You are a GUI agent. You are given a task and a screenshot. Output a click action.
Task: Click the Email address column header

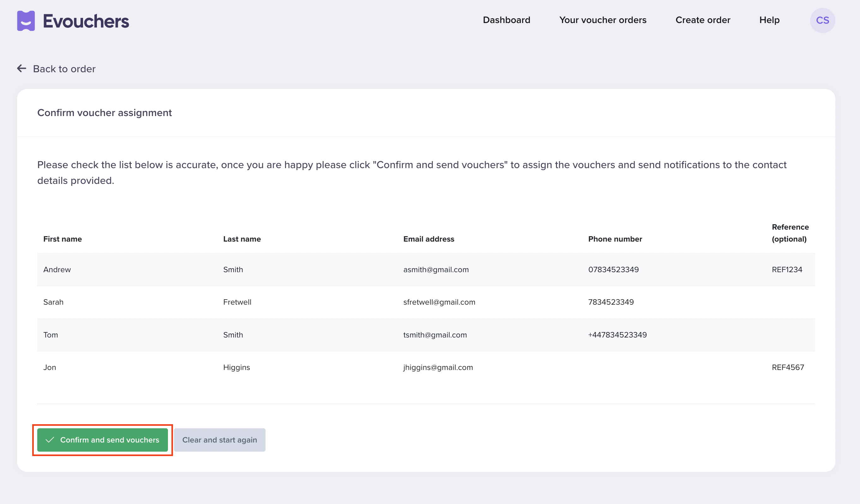[x=429, y=239]
